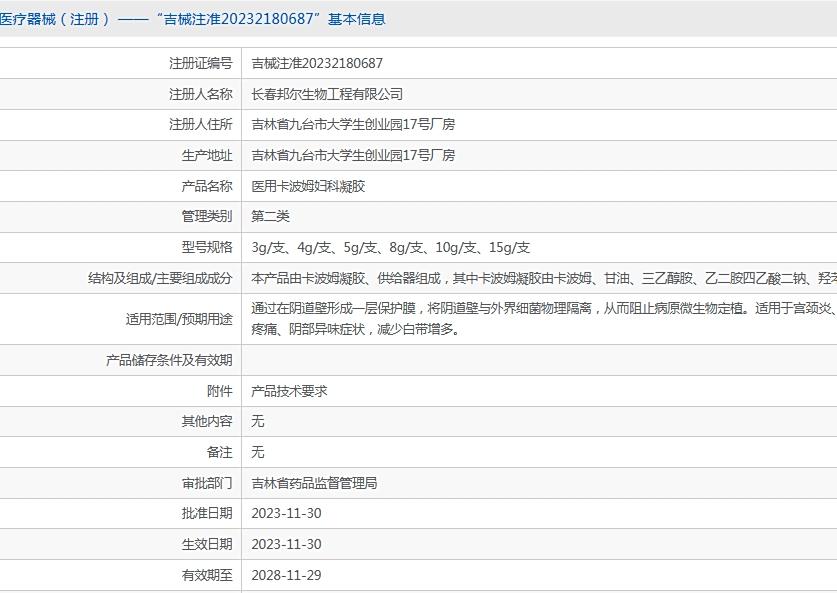Select the address value in the 生产地址 row
This screenshot has width=837, height=593.
(x=353, y=155)
